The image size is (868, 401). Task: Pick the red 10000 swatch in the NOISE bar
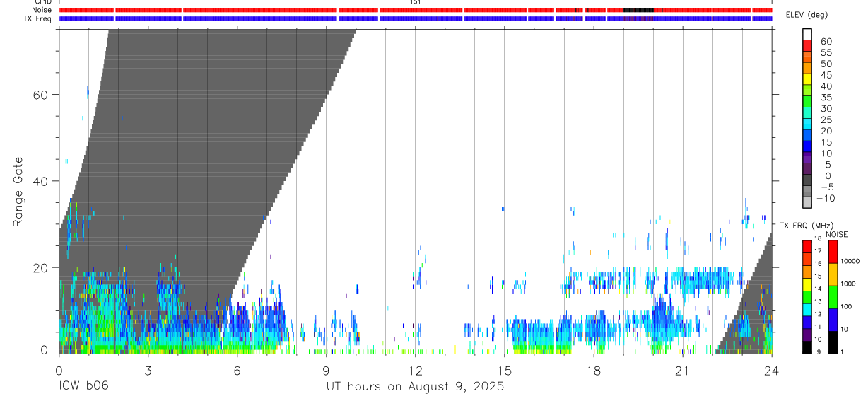point(833,251)
